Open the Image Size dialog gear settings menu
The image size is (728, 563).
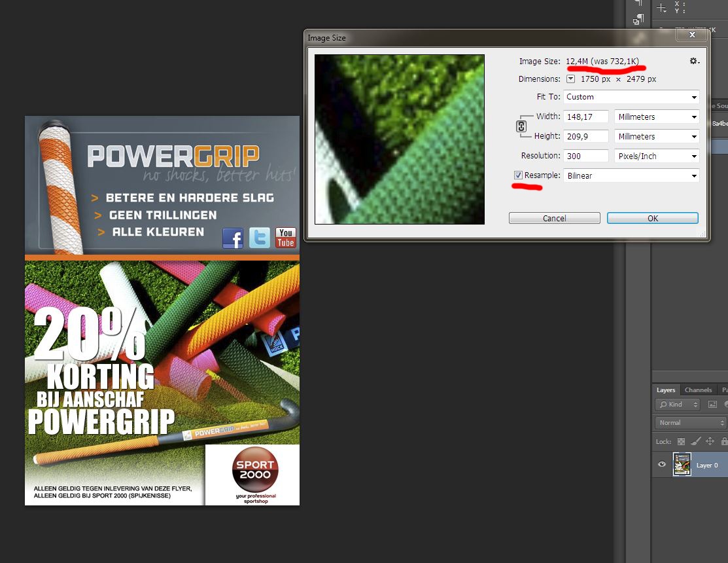[x=694, y=62]
